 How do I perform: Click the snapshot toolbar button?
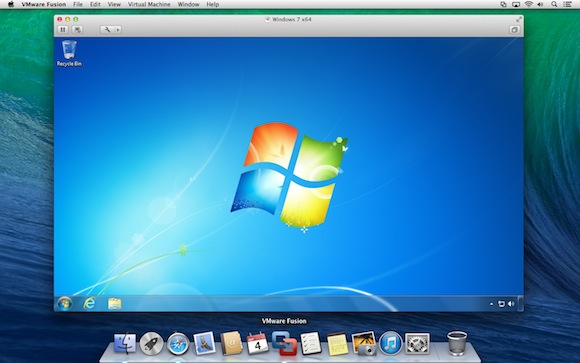[x=78, y=30]
